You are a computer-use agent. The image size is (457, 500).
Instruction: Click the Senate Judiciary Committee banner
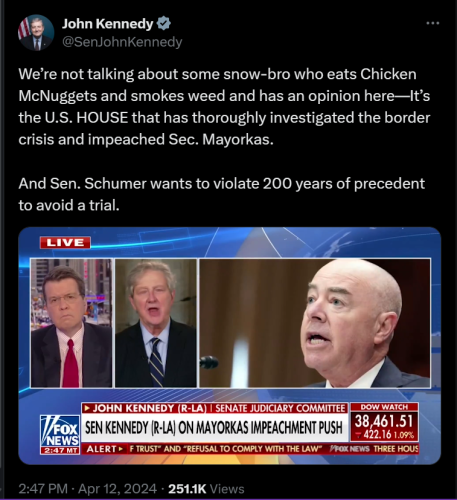point(280,408)
